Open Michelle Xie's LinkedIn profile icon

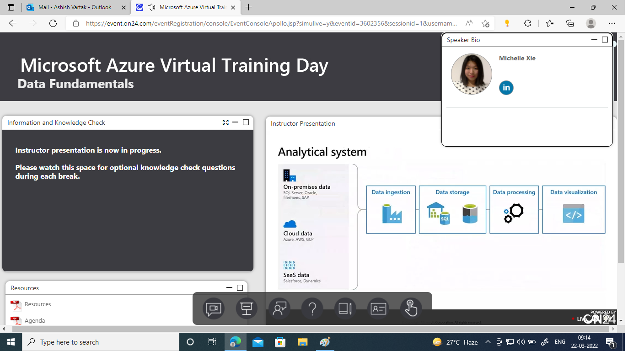(506, 88)
